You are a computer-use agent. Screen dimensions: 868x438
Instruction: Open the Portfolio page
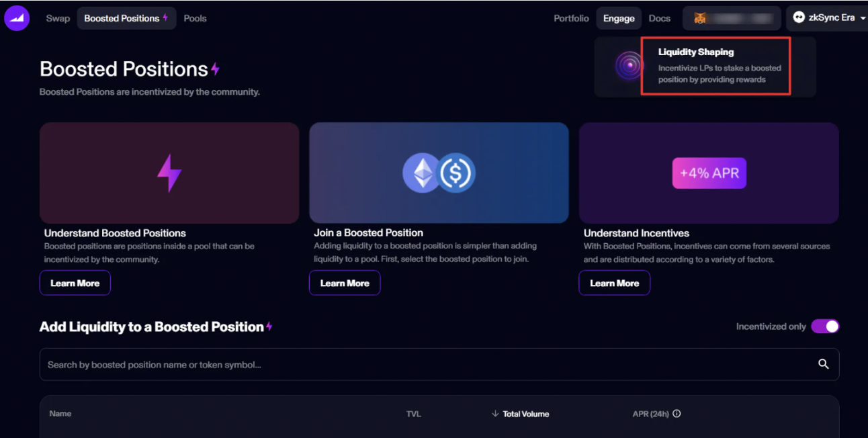pos(571,18)
